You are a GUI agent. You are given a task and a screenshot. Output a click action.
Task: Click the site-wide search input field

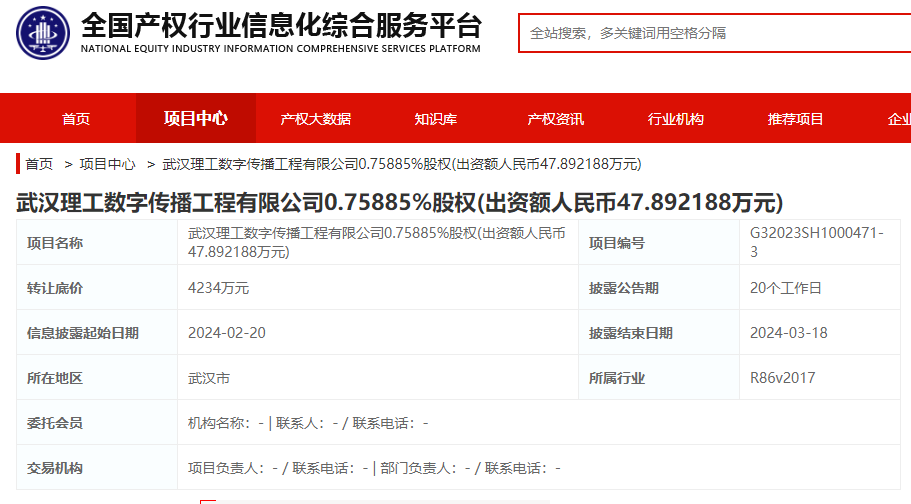(x=715, y=33)
